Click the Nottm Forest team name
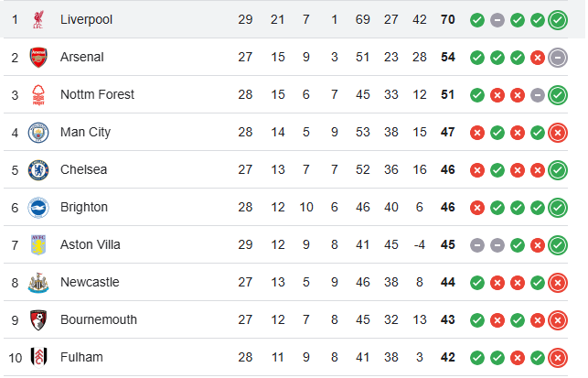 [x=97, y=94]
